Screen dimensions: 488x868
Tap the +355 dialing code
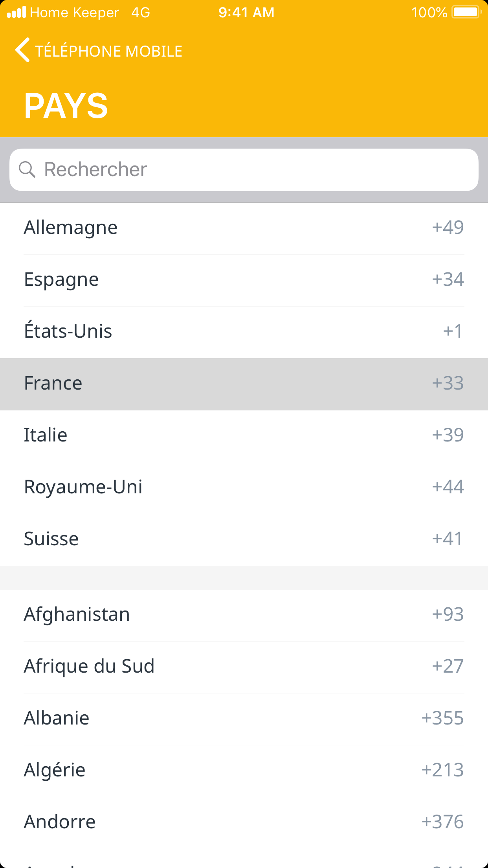coord(442,718)
